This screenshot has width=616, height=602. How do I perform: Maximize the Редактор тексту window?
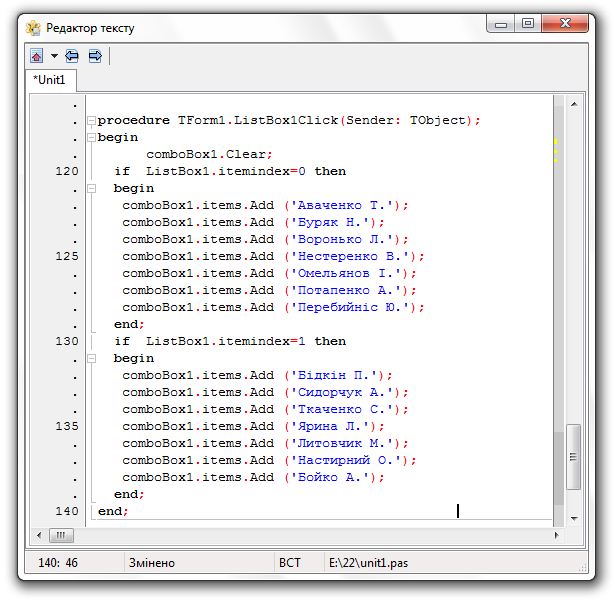click(528, 24)
